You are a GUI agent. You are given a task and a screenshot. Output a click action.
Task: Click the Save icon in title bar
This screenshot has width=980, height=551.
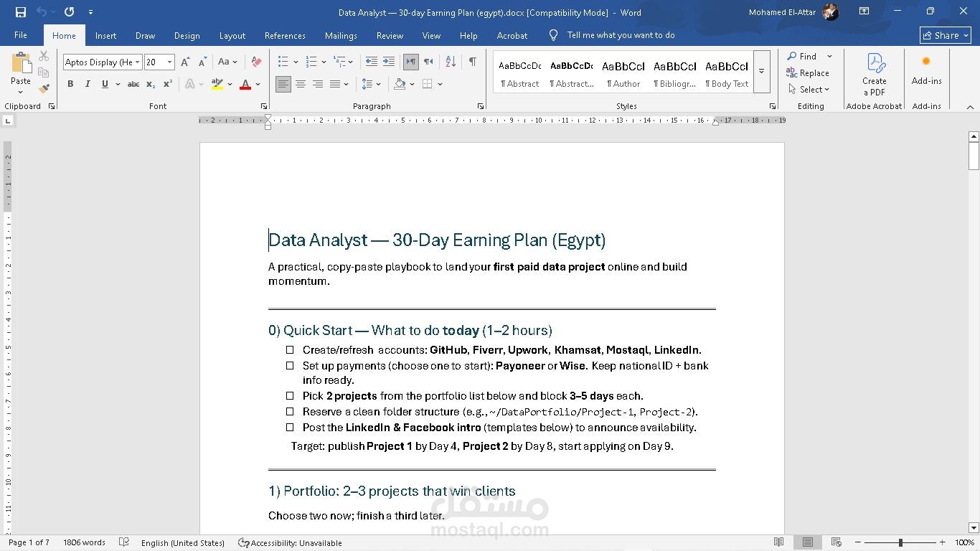coord(21,12)
